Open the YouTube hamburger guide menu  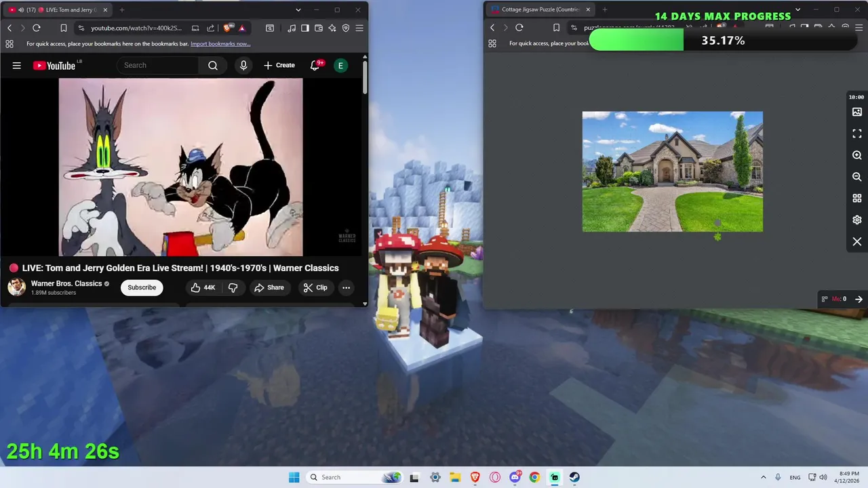pyautogui.click(x=17, y=65)
